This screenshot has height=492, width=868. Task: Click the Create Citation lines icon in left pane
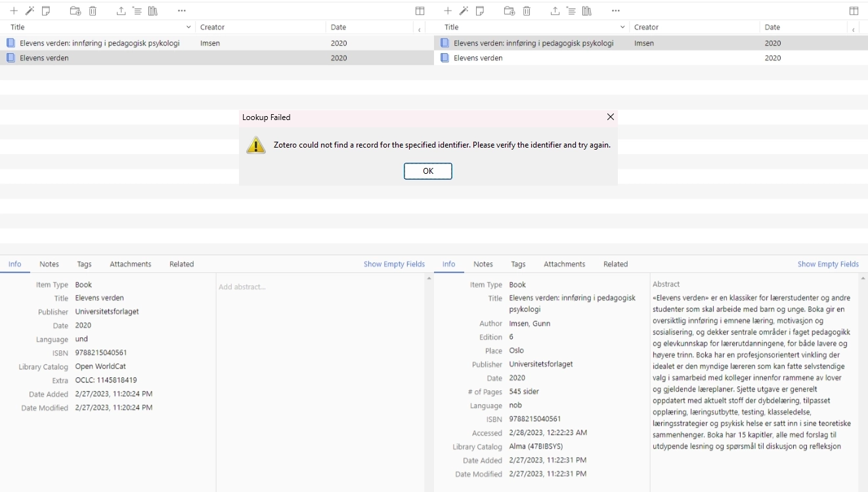click(137, 11)
